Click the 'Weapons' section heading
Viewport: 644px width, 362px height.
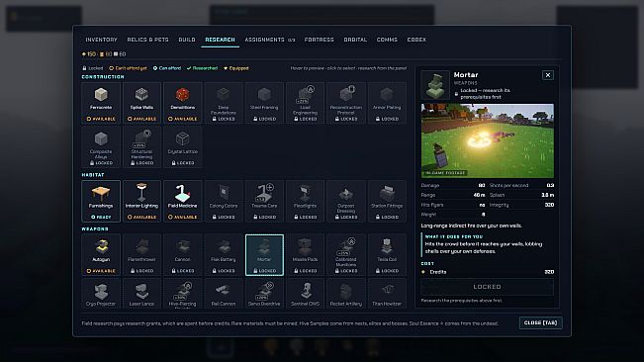click(x=95, y=229)
